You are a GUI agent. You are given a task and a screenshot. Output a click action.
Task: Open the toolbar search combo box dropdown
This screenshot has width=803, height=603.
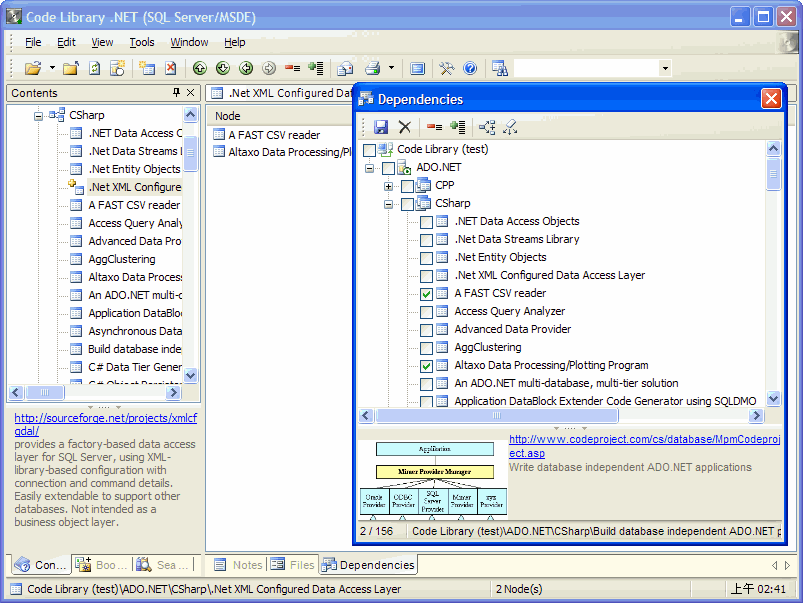click(x=665, y=68)
